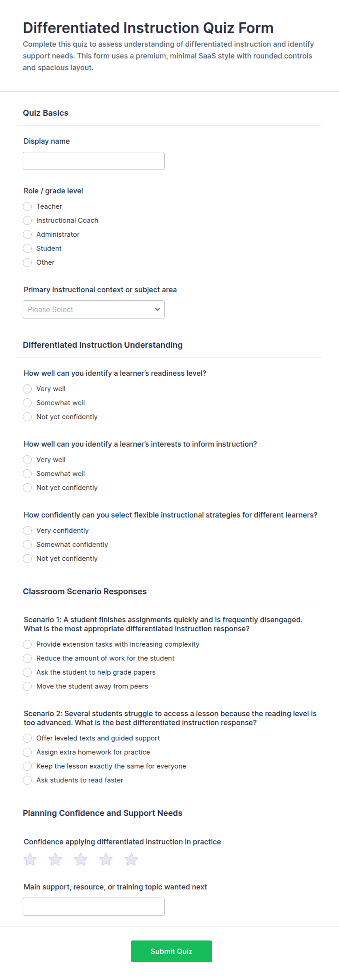339x980 pixels.
Task: Set confidence to four stars
Action: click(x=106, y=860)
